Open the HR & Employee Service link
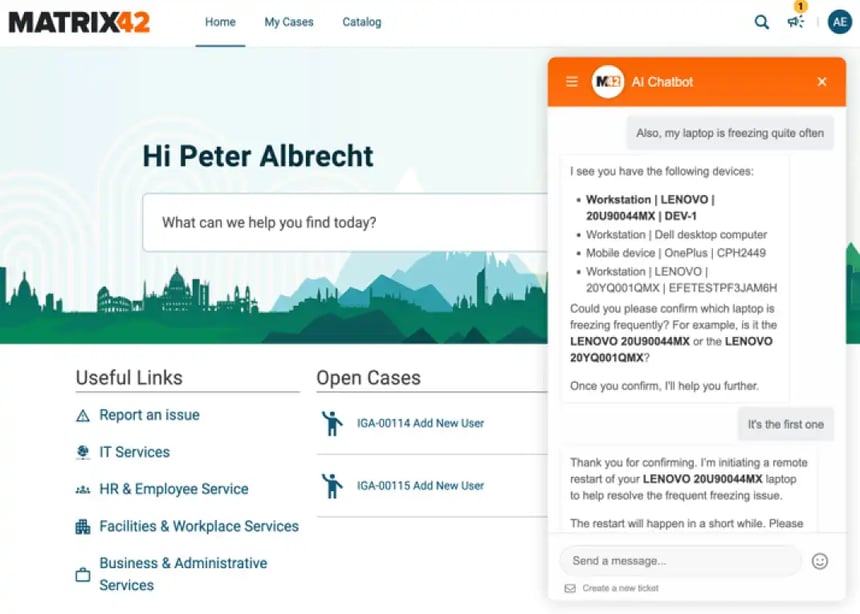The width and height of the screenshot is (860, 614). click(x=174, y=489)
